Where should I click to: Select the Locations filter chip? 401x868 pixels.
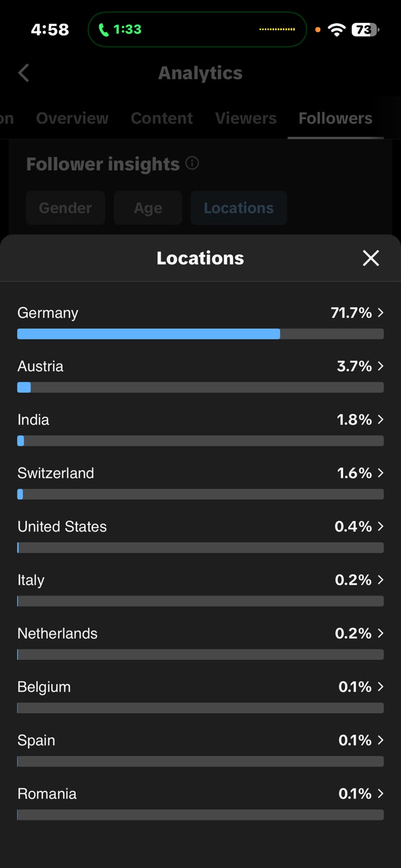point(239,208)
